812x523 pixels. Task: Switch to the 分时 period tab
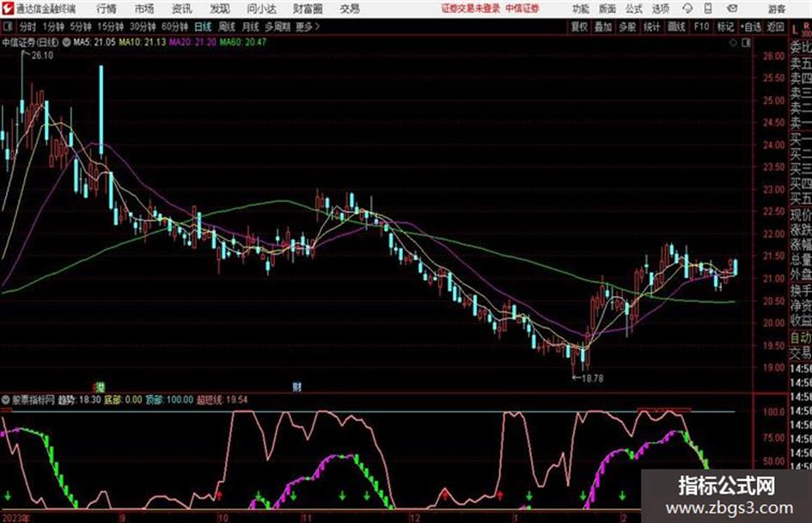point(27,27)
